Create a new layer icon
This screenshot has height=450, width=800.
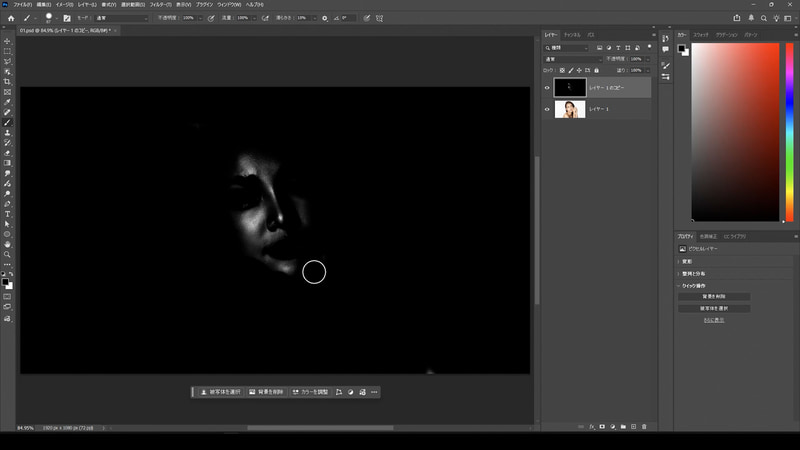[x=634, y=427]
